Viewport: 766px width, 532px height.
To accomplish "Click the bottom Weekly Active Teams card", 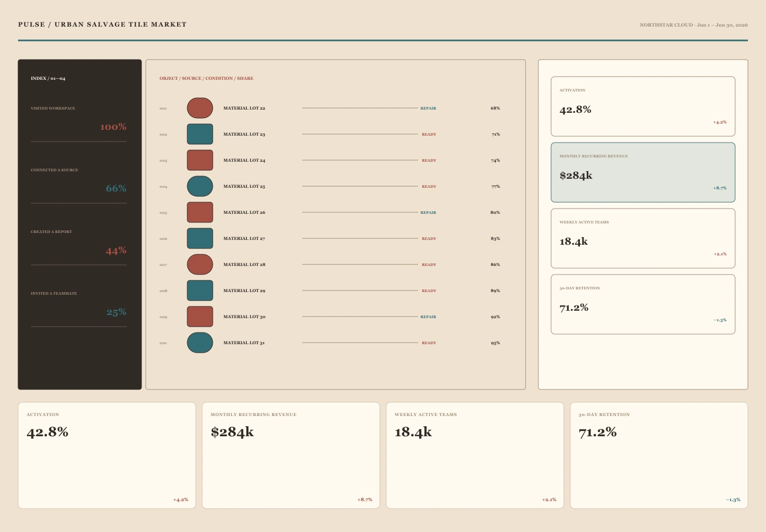I will 475,455.
